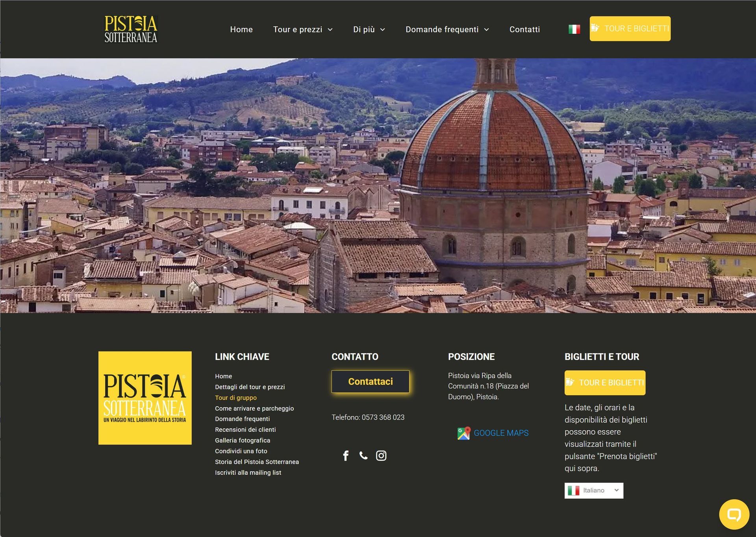Click the Contattaci button
This screenshot has width=756, height=537.
click(370, 381)
